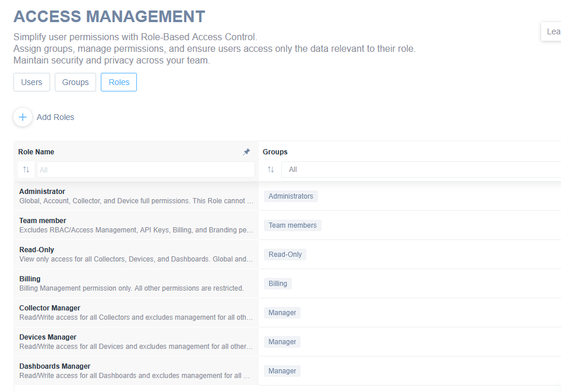
Task: Click the Role Name filter input field
Action: pos(146,169)
